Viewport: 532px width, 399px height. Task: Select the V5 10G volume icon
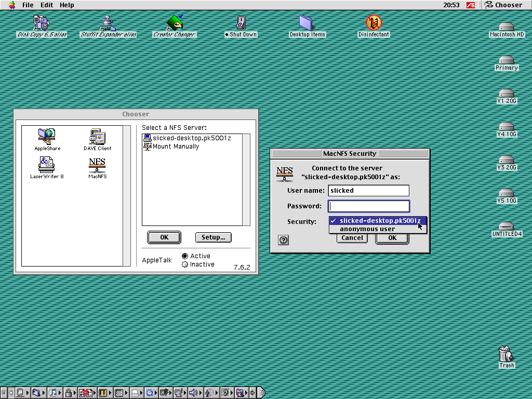(x=507, y=196)
